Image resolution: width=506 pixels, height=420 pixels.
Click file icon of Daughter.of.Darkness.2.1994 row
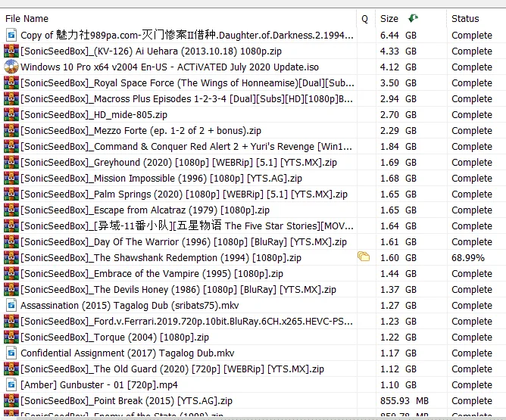11,35
